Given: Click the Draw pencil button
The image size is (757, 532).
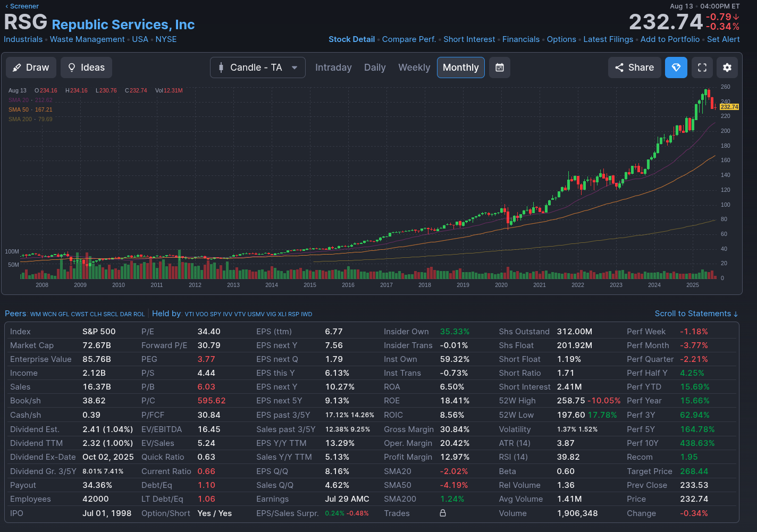Looking at the screenshot, I should pyautogui.click(x=31, y=67).
